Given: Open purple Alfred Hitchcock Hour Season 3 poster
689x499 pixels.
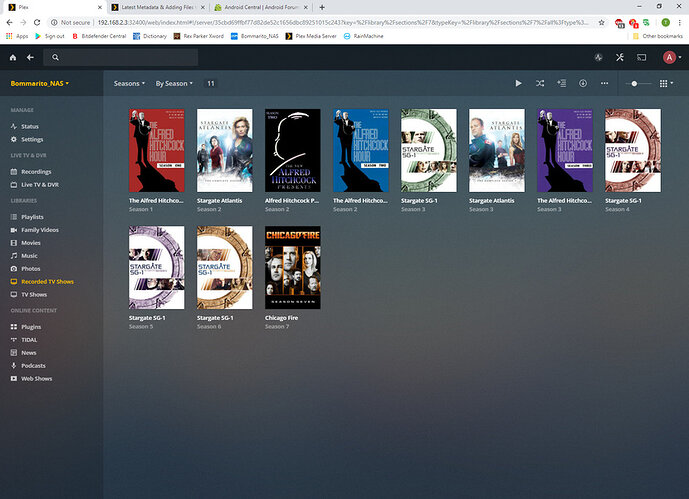Looking at the screenshot, I should coord(565,150).
